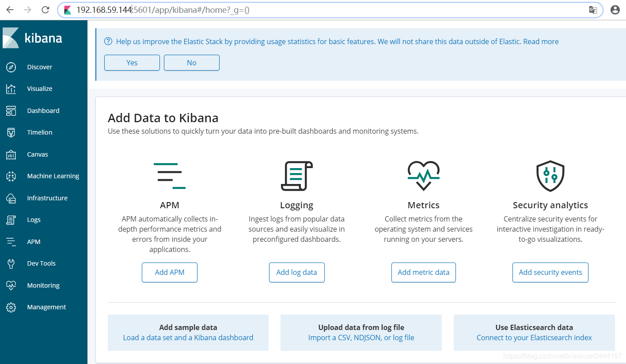Open Logs via its sidebar icon
This screenshot has height=364, width=626.
[11, 220]
